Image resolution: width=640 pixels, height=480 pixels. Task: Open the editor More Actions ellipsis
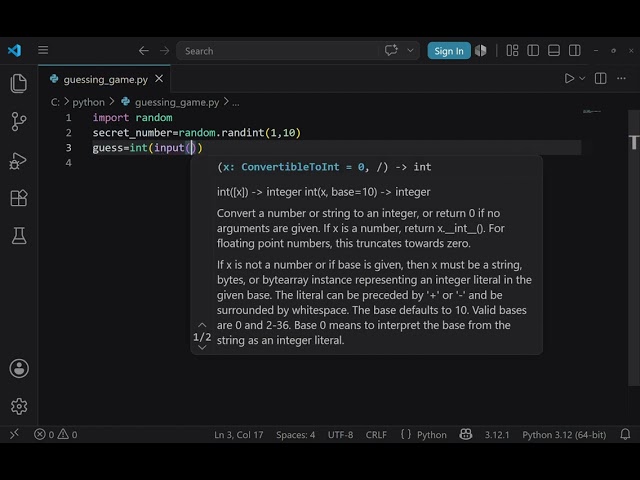coord(621,78)
